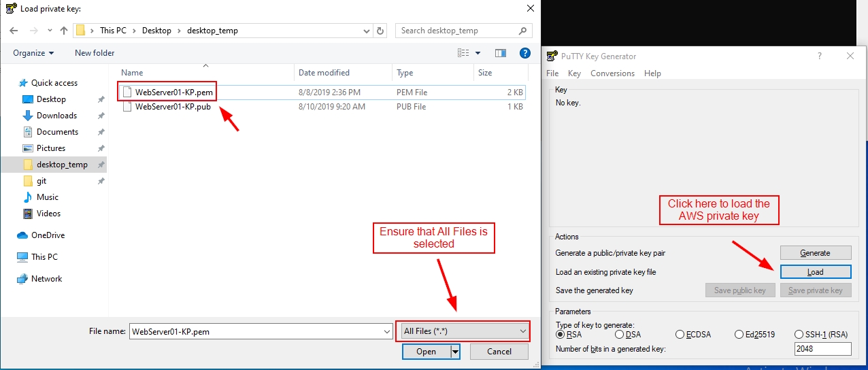
Task: Open the PuTTY Help menu
Action: tap(652, 73)
